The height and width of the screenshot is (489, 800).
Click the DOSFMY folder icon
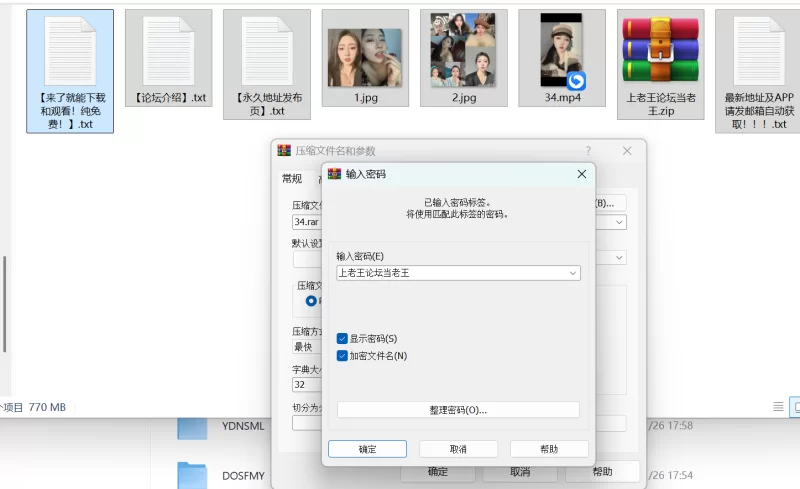point(192,475)
